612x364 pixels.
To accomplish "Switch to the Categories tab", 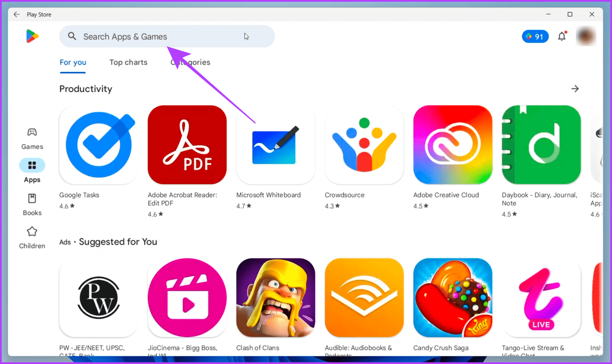I will 190,63.
